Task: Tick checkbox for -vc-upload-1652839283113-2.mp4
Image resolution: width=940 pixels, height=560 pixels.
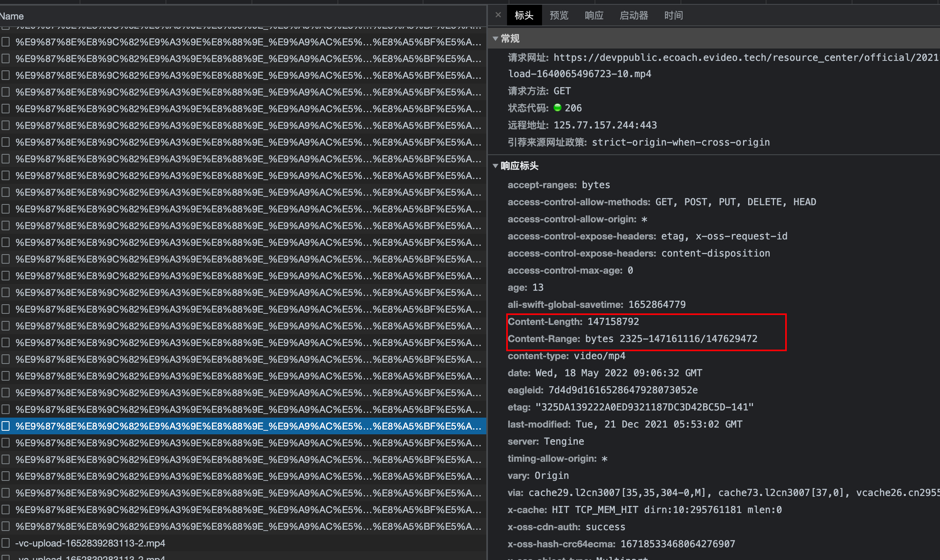Action: [6, 543]
